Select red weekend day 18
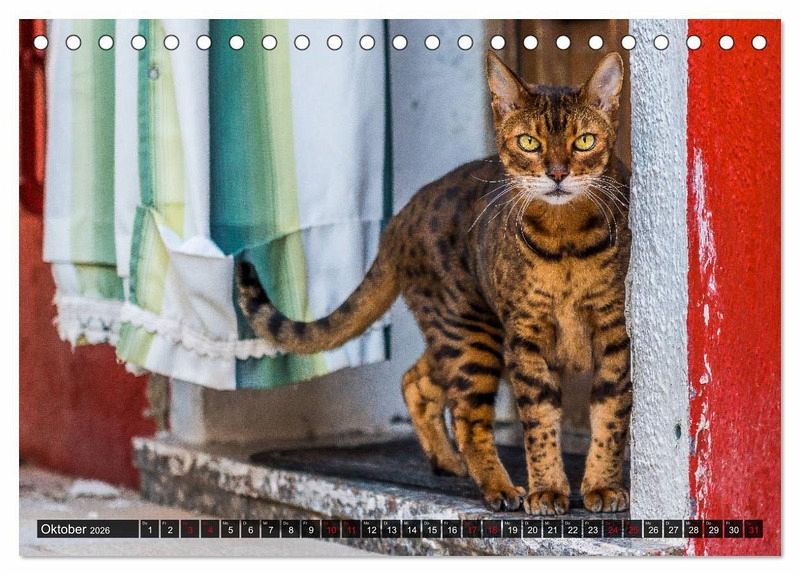 pyautogui.click(x=492, y=529)
